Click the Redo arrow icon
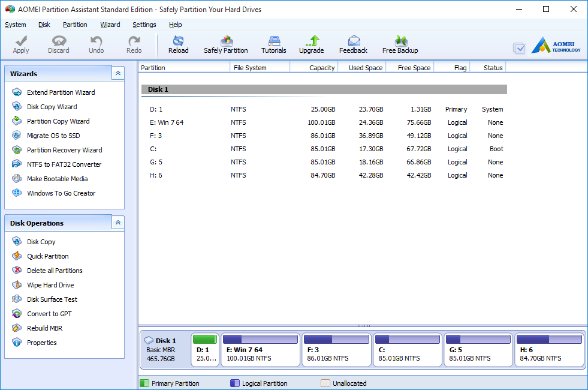Image resolution: width=588 pixels, height=390 pixels. pyautogui.click(x=134, y=41)
